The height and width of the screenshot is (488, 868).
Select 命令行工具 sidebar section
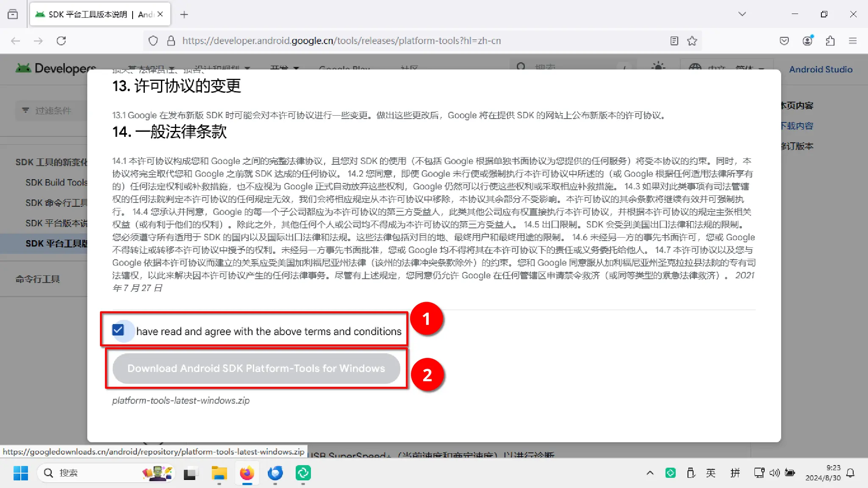(38, 279)
